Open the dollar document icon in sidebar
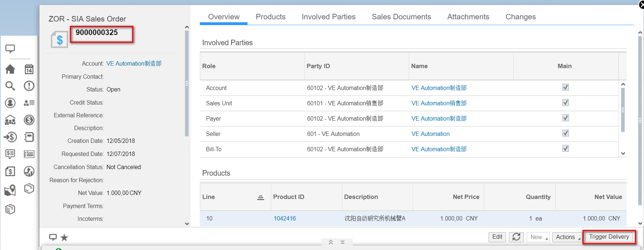This screenshot has height=250, width=644. [x=10, y=171]
